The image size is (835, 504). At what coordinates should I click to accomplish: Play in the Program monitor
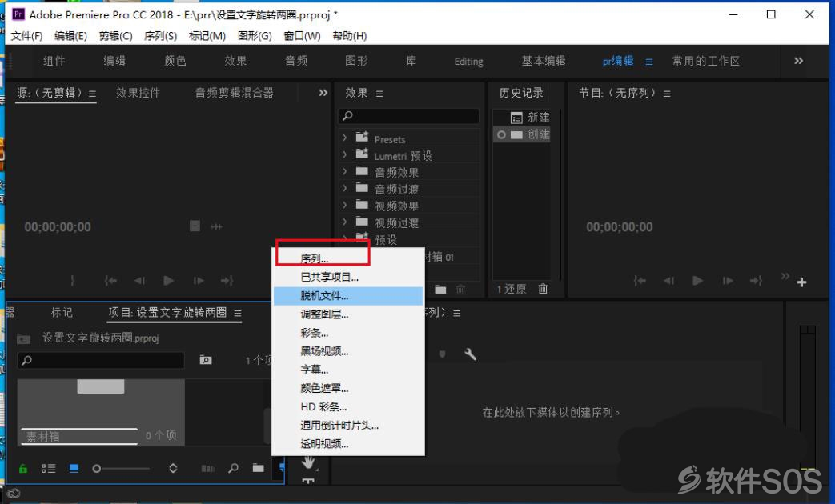pyautogui.click(x=697, y=281)
